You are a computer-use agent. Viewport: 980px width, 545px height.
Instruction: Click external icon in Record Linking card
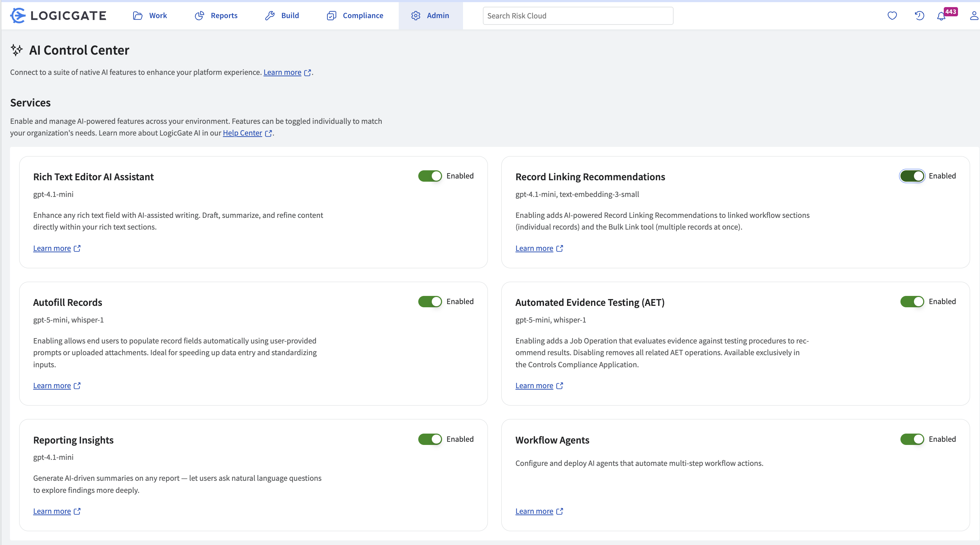[x=559, y=249]
